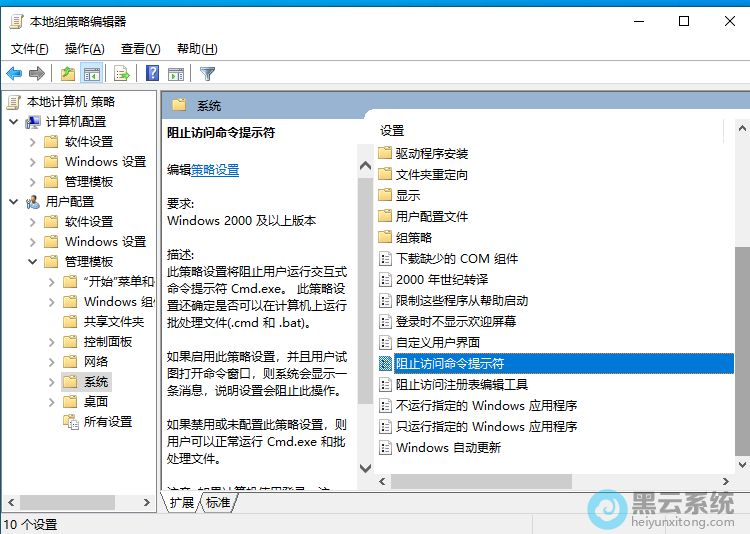The height and width of the screenshot is (534, 750).
Task: Click tree pane horizontal scroll right arrow
Action: click(x=146, y=502)
